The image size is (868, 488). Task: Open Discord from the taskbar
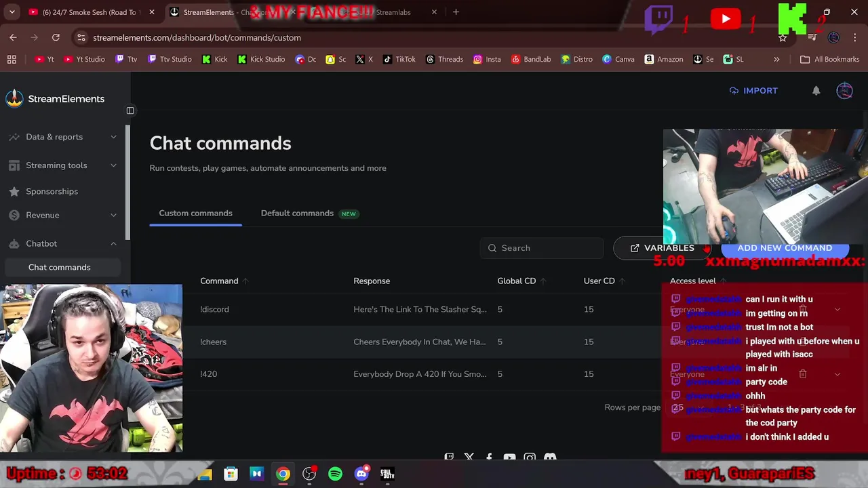point(361,474)
